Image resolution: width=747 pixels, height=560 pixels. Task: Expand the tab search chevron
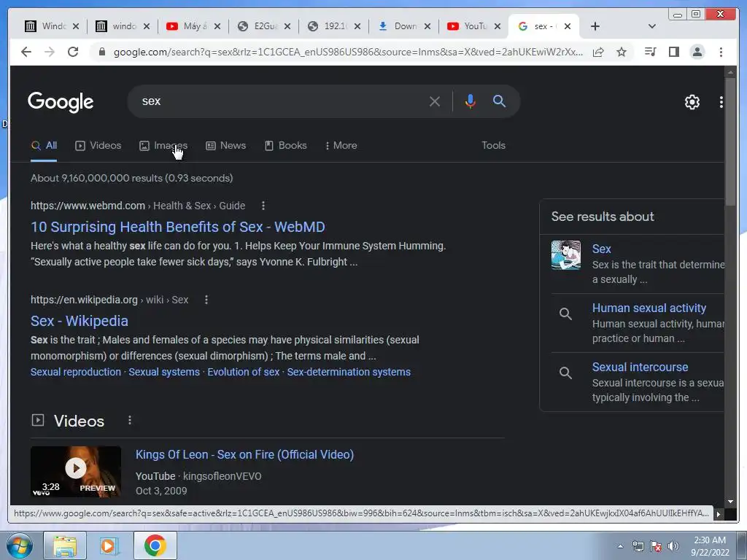tap(652, 26)
